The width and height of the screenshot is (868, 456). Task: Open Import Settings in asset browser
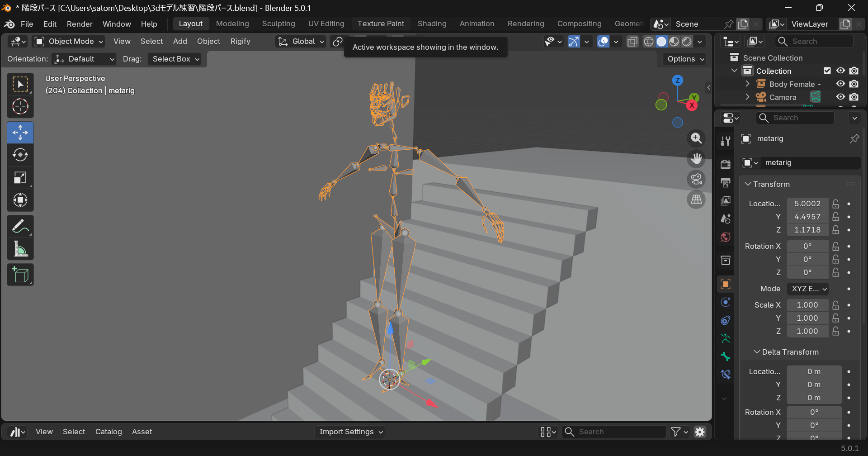(x=350, y=432)
